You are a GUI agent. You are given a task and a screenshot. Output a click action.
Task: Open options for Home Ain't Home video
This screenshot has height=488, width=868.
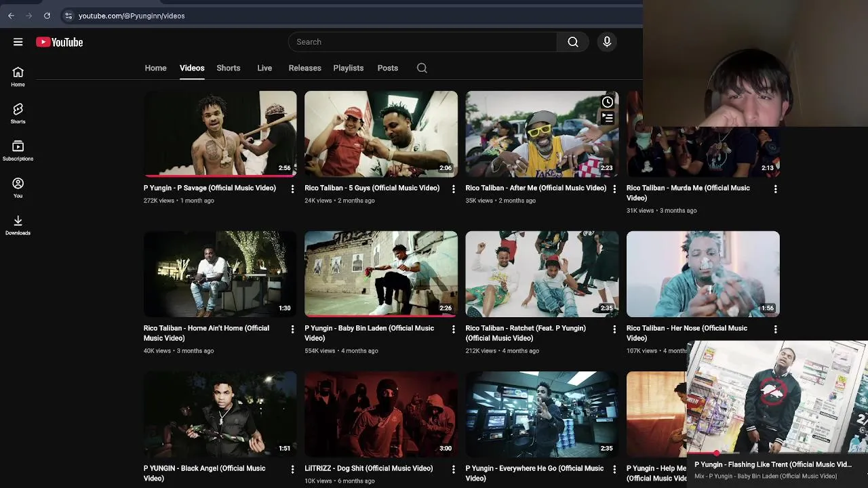click(x=293, y=329)
